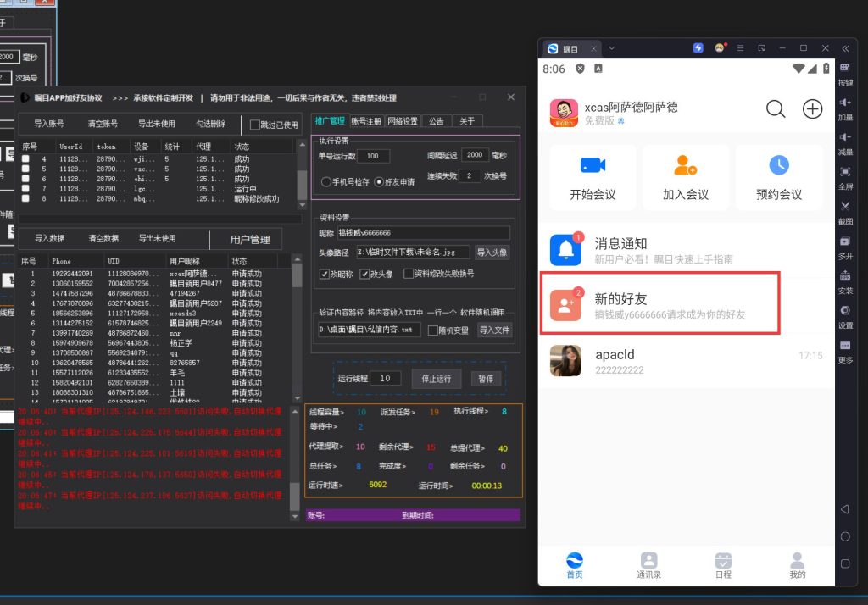
Task: Click the plus icon beside the search magnifier
Action: (812, 108)
